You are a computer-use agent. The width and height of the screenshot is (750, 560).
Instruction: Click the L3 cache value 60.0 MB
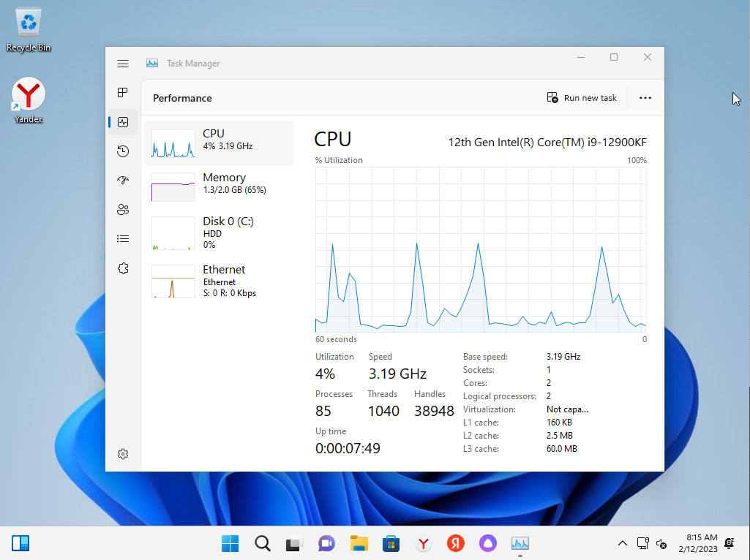[562, 449]
